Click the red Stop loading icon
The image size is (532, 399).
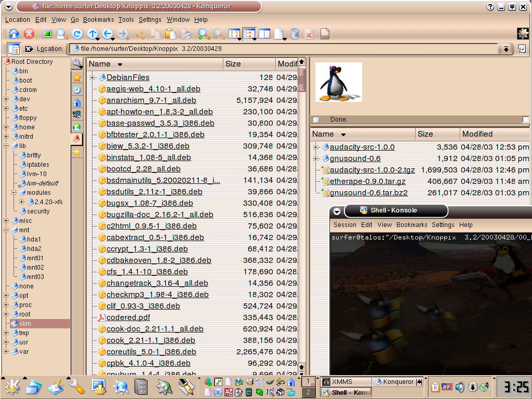click(29, 34)
